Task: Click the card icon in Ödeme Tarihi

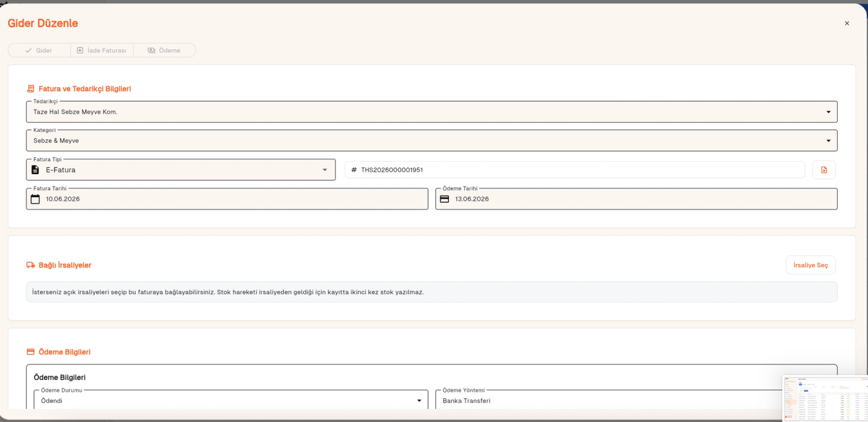Action: pyautogui.click(x=445, y=199)
